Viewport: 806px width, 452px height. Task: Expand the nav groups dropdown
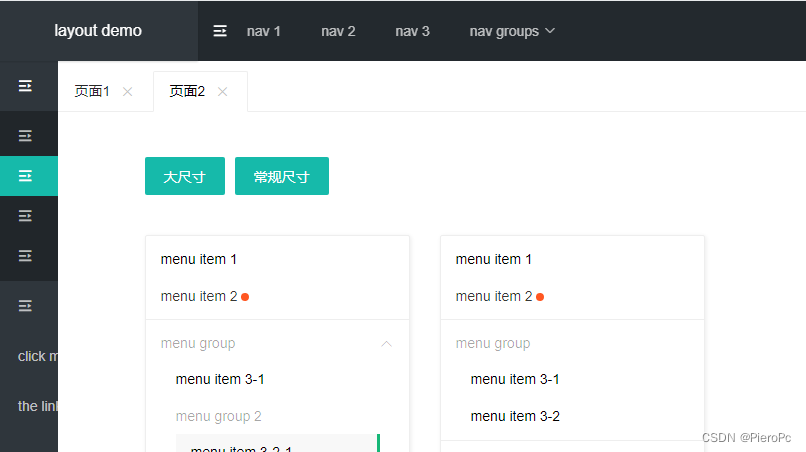(x=512, y=31)
